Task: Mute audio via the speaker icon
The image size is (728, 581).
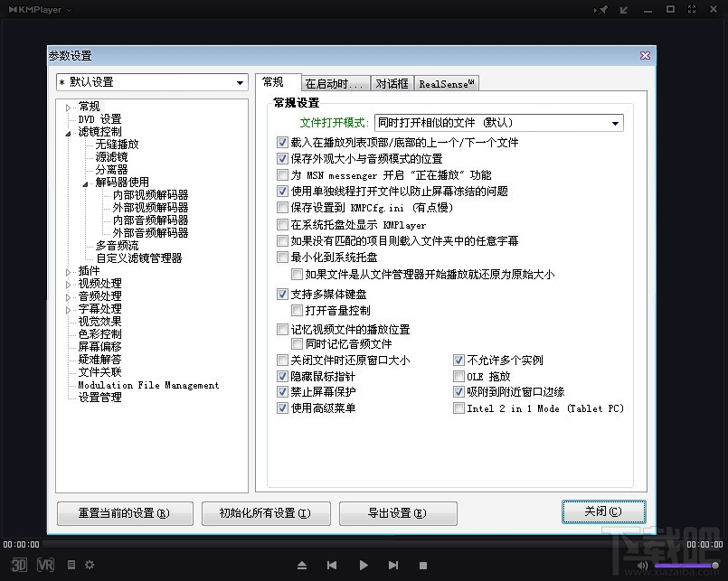Action: click(642, 565)
